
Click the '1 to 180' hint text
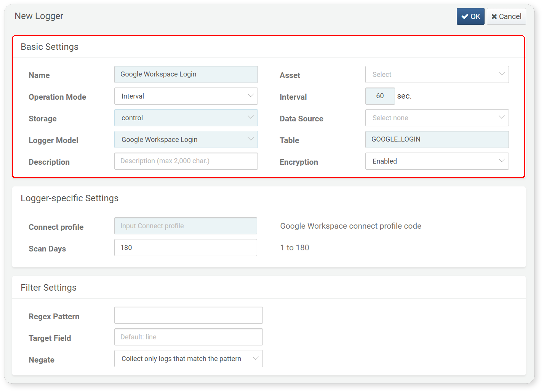[x=295, y=248]
